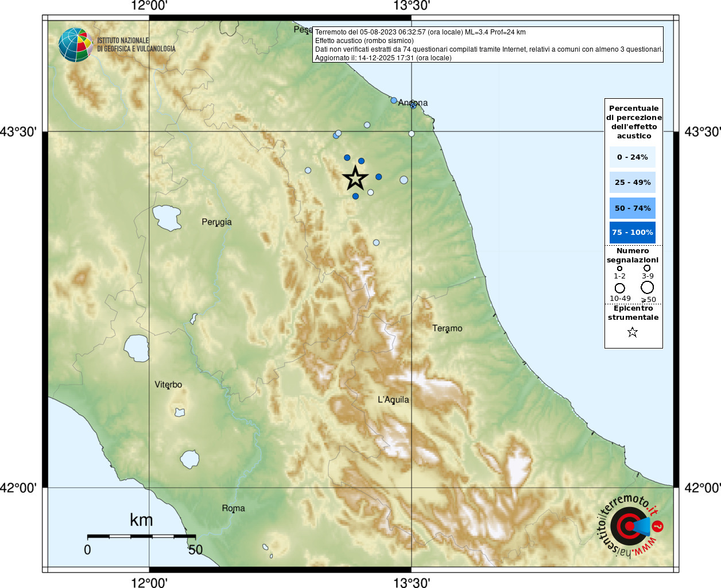This screenshot has height=588, width=721.
Task: Click the large pale circle east of the epicenter
Action: click(x=404, y=180)
